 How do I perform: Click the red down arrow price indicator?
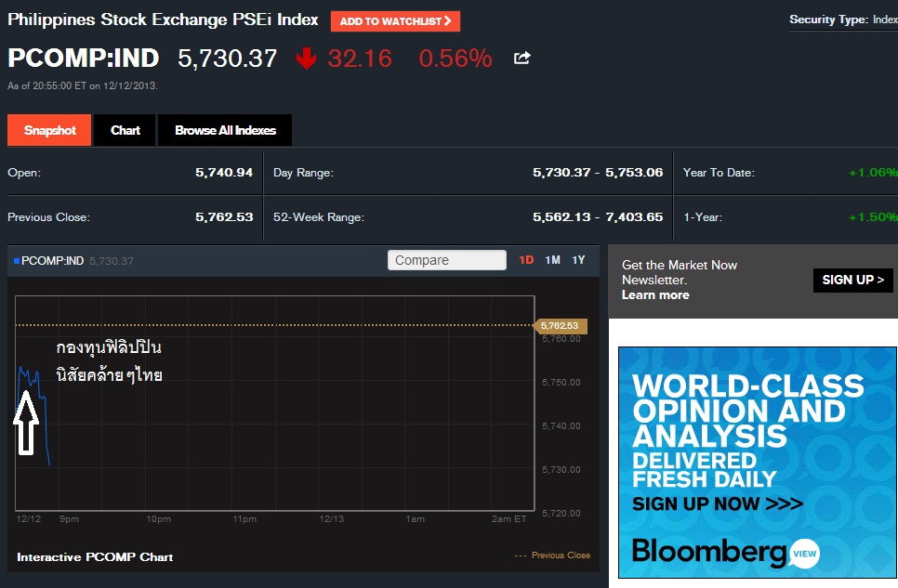point(307,59)
